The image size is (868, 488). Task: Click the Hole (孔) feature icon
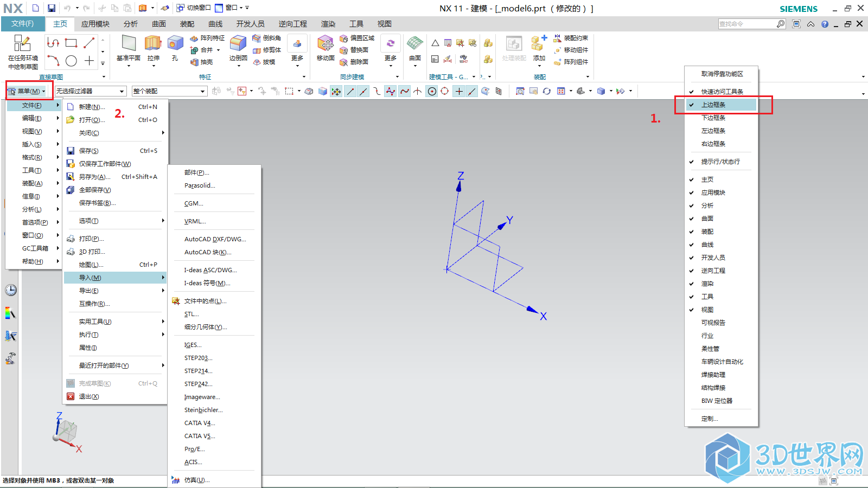pos(175,43)
